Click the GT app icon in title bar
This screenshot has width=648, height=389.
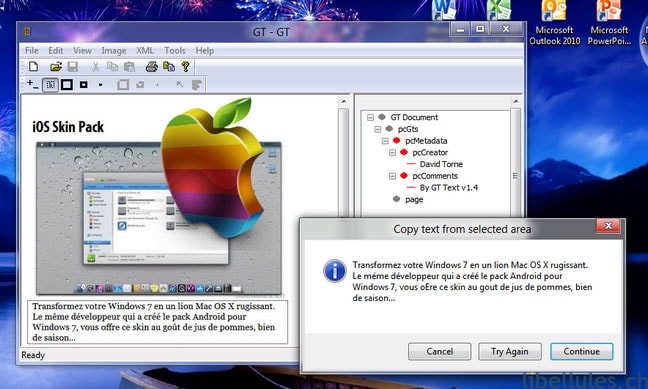[27, 32]
